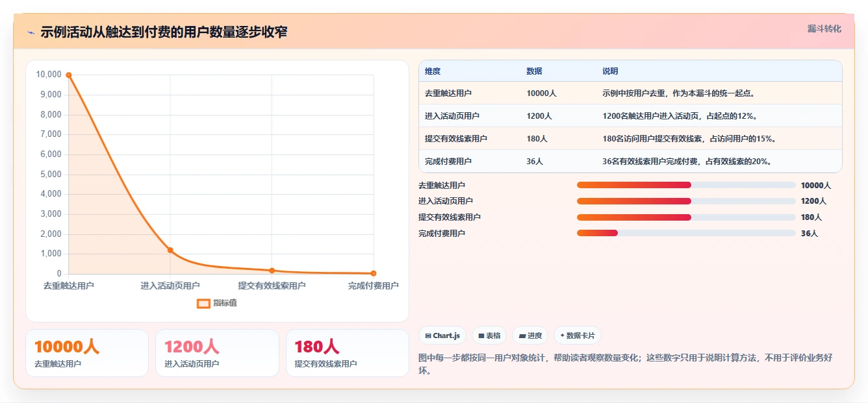The image size is (868, 403).
Task: Click the title 示例活动从触达到付费的用户数量逐步收窄
Action: tap(164, 32)
